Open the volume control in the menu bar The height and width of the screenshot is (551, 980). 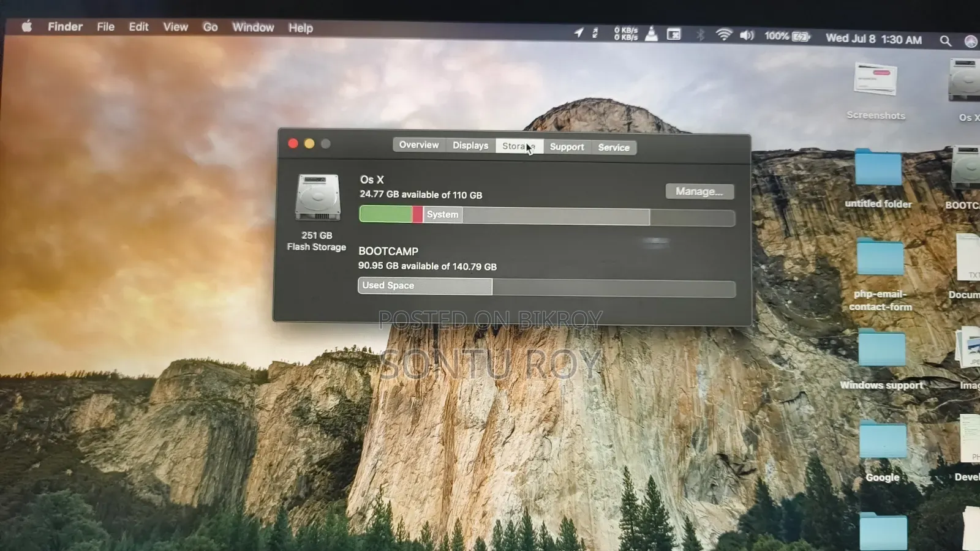(x=747, y=36)
